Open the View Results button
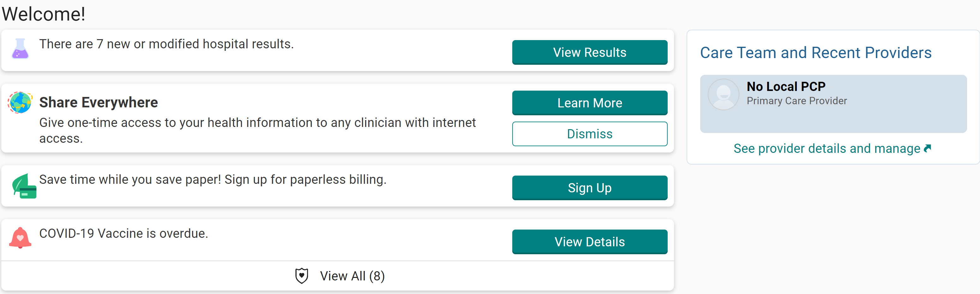 tap(589, 52)
